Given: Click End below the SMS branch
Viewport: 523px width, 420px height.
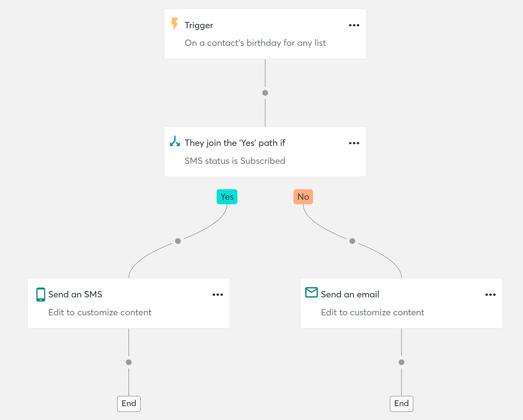Looking at the screenshot, I should coord(129,404).
